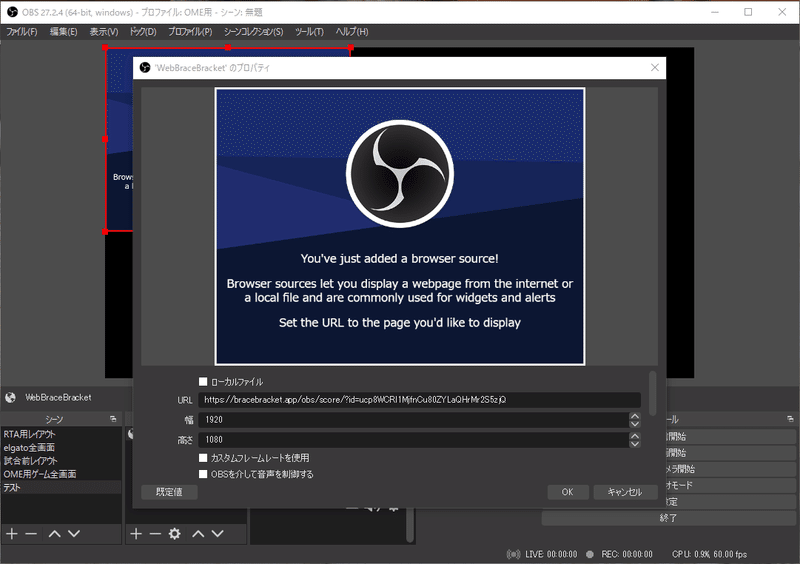Decrease 幅 width value with down arrow
Image resolution: width=800 pixels, height=564 pixels.
tap(635, 424)
